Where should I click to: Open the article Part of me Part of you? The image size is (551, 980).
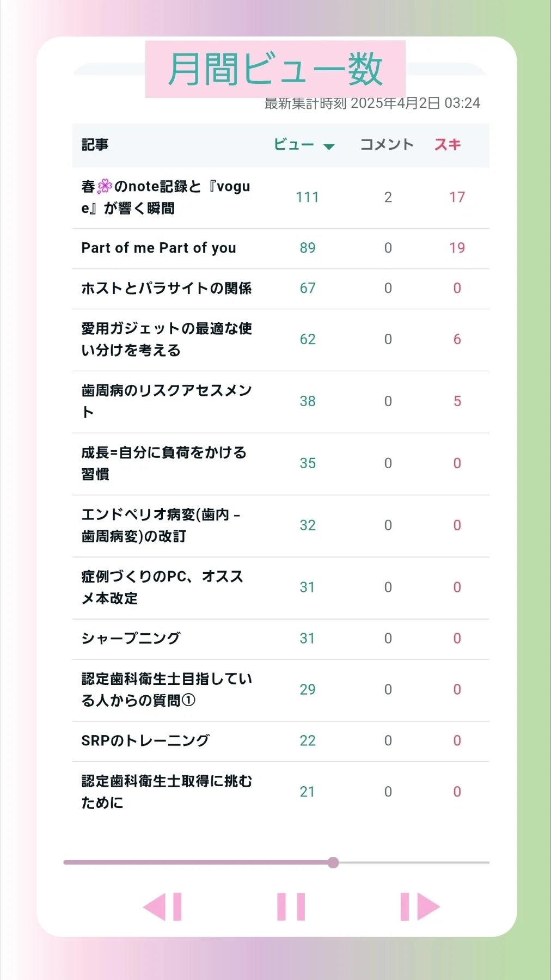[158, 248]
